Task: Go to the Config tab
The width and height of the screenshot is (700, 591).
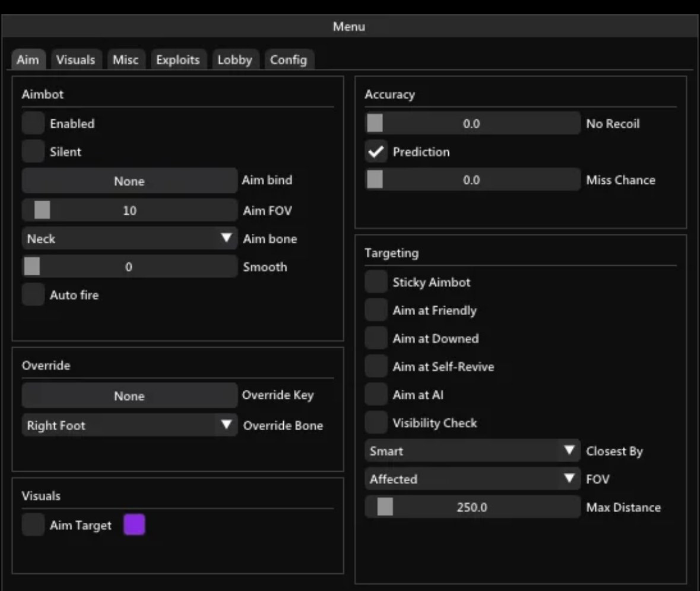Action: (288, 59)
